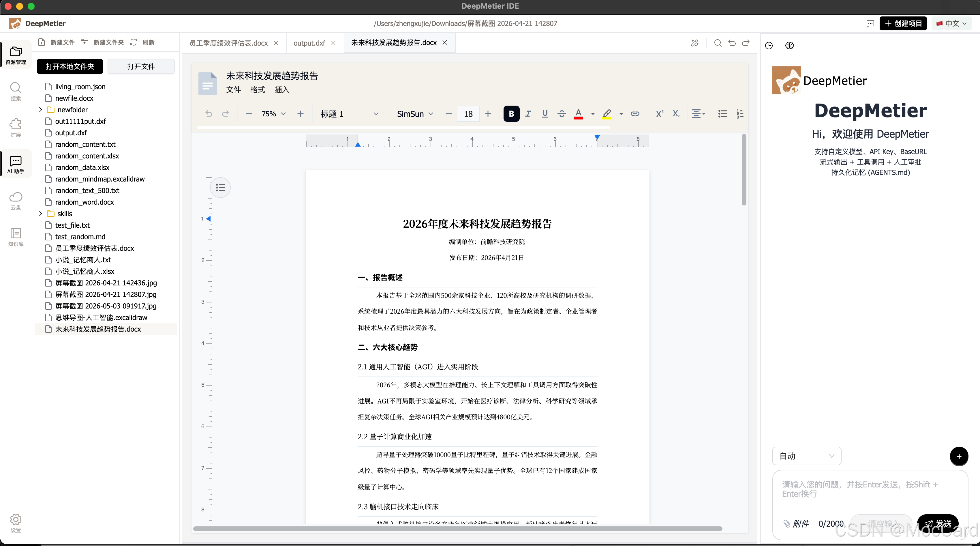980x546 pixels.
Task: Switch to 员工季度绩效评估表.docx tab
Action: click(228, 43)
